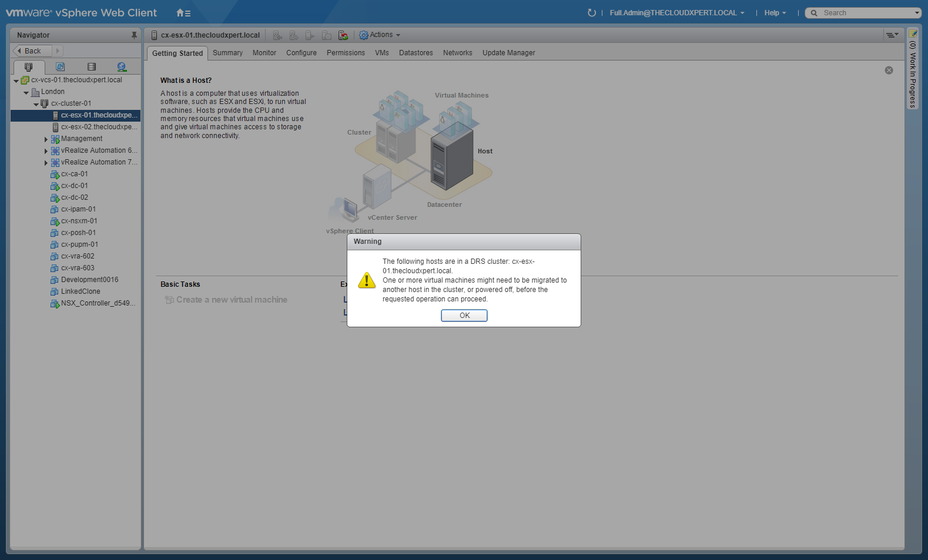Click the reconnect host toolbar icon

pos(310,35)
